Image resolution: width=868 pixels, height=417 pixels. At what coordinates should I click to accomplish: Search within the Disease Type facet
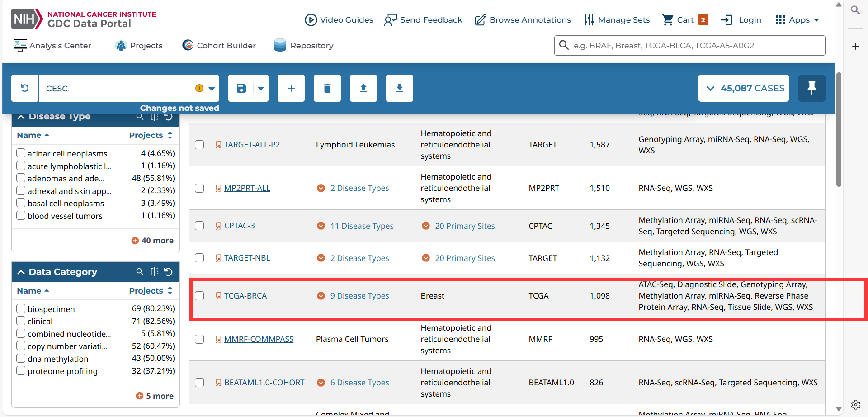[140, 117]
